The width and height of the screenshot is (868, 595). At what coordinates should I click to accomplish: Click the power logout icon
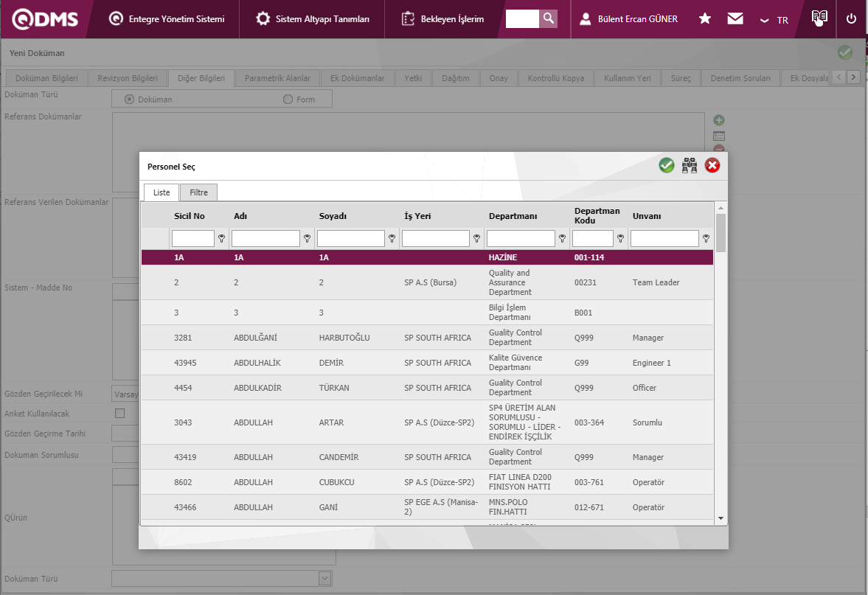pyautogui.click(x=852, y=18)
